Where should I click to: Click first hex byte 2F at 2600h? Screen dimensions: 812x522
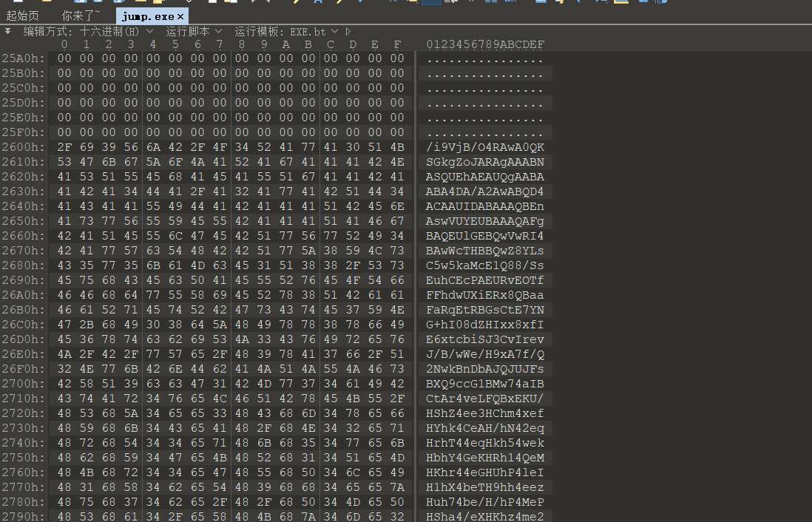click(x=64, y=147)
